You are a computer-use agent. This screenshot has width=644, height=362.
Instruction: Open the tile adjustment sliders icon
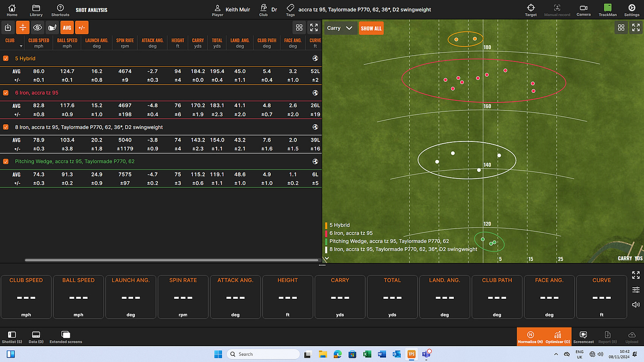click(x=636, y=290)
